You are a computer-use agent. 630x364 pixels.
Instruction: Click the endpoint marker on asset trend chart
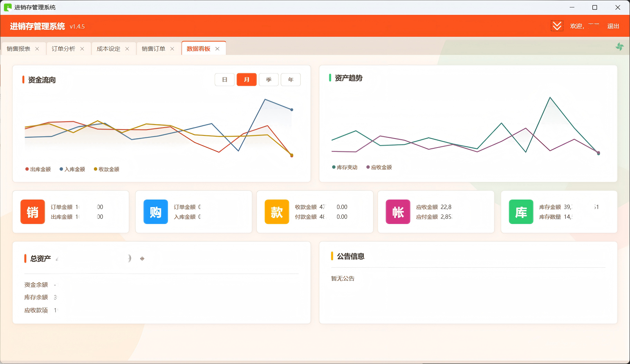[598, 153]
